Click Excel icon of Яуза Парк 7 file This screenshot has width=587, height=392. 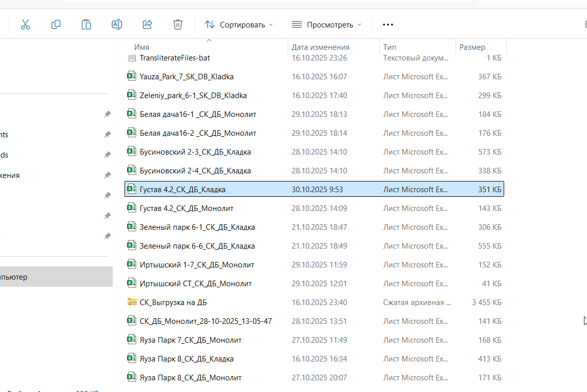point(132,339)
